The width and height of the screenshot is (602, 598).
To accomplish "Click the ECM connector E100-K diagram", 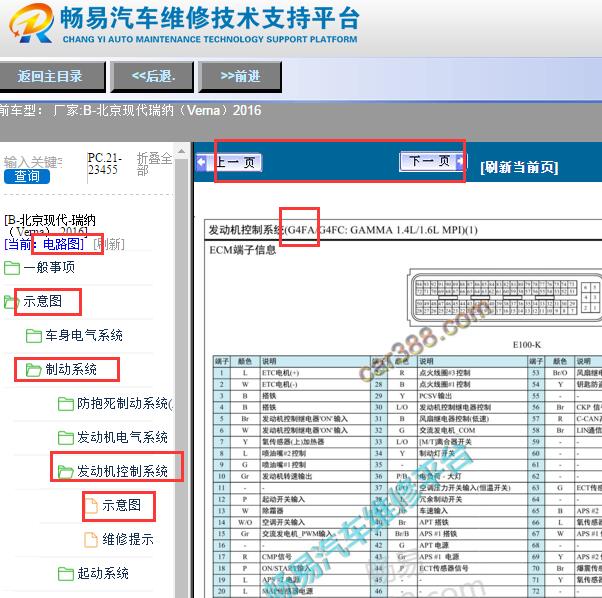I will pos(505,297).
